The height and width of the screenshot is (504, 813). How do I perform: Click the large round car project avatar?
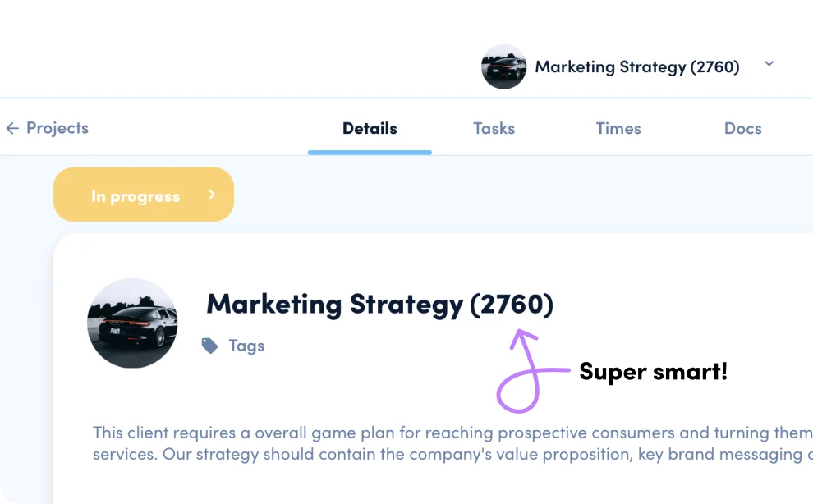[132, 323]
